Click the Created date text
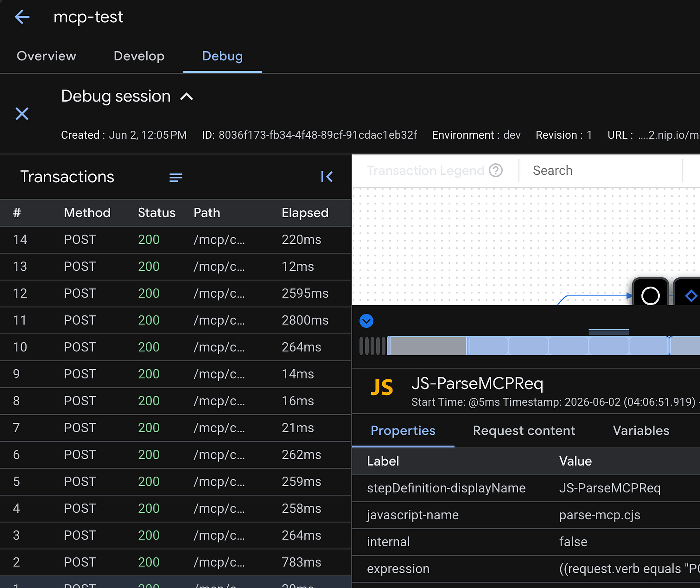700x588 pixels. pyautogui.click(x=124, y=135)
